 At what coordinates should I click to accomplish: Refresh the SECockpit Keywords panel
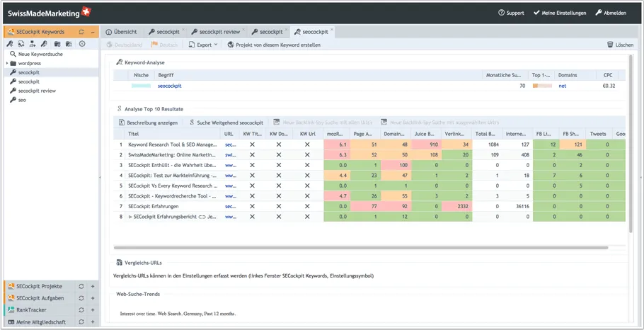click(x=81, y=32)
